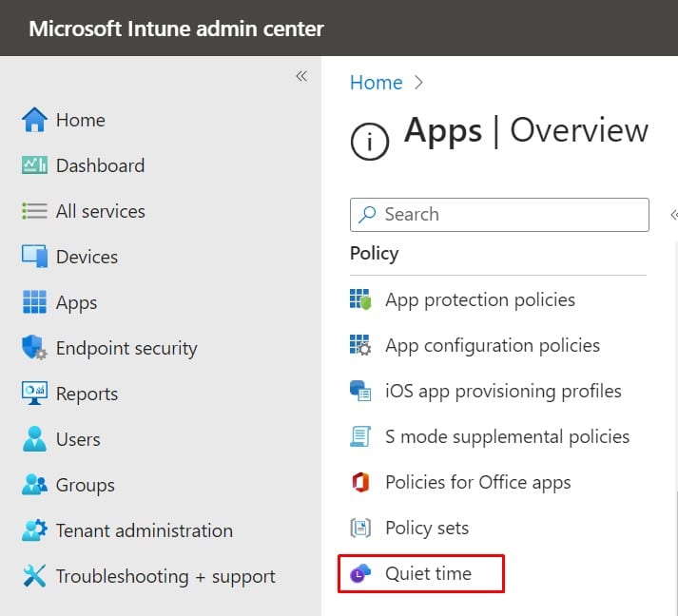Open Tenant administration
The image size is (678, 616).
(145, 530)
